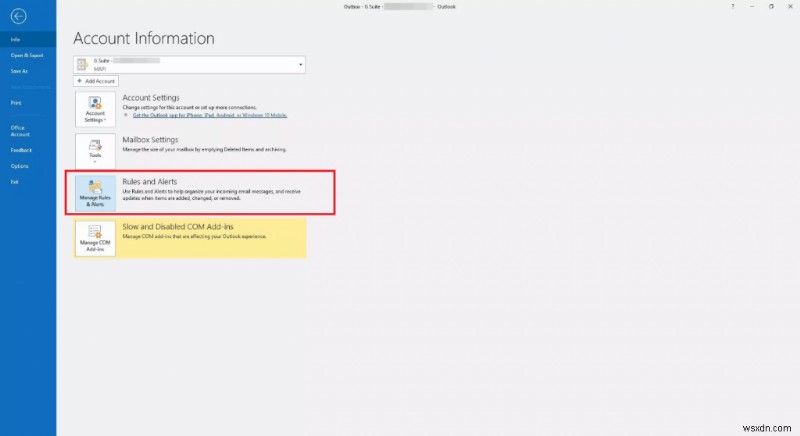Click the Help question mark icon

point(733,7)
